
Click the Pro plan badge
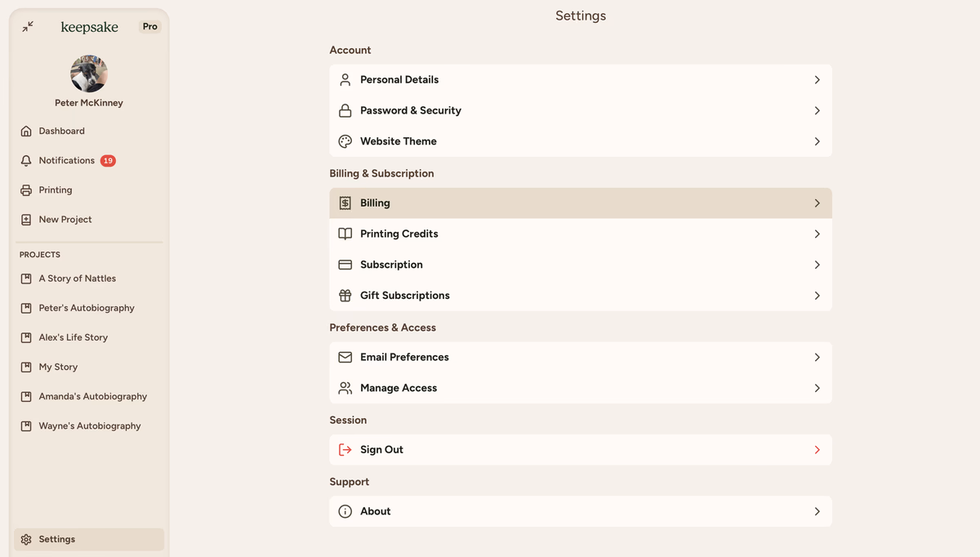150,27
